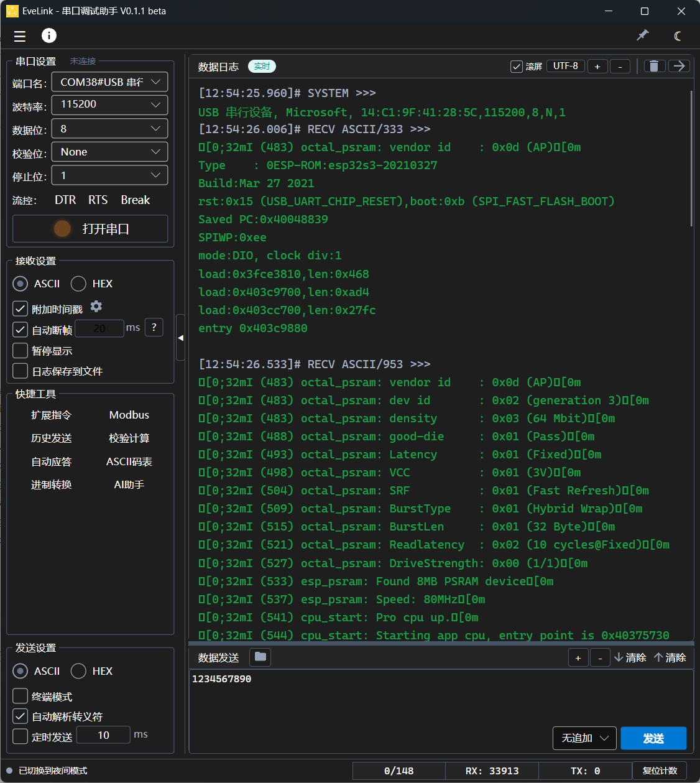The height and width of the screenshot is (783, 700).
Task: Click log line 'entry 0x403c9880'
Action: (253, 328)
